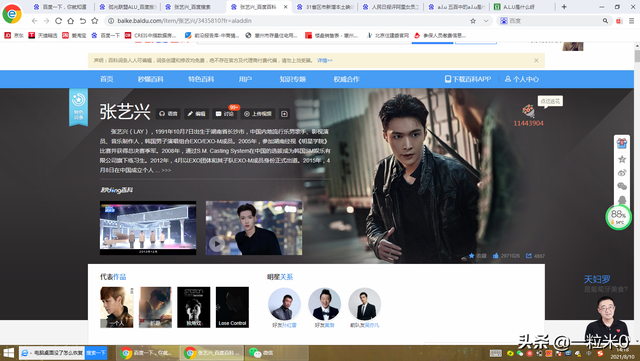Close the 张艺兴_百度百科 tab

[x=286, y=7]
